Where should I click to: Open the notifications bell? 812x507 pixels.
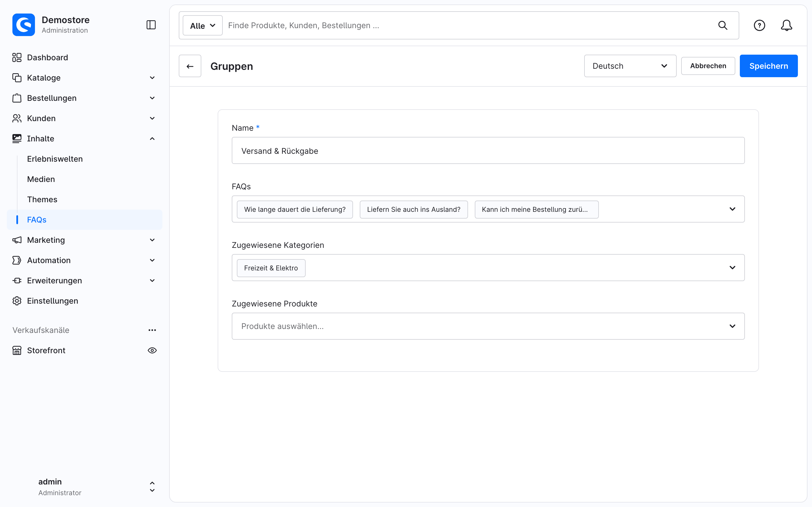pyautogui.click(x=786, y=25)
